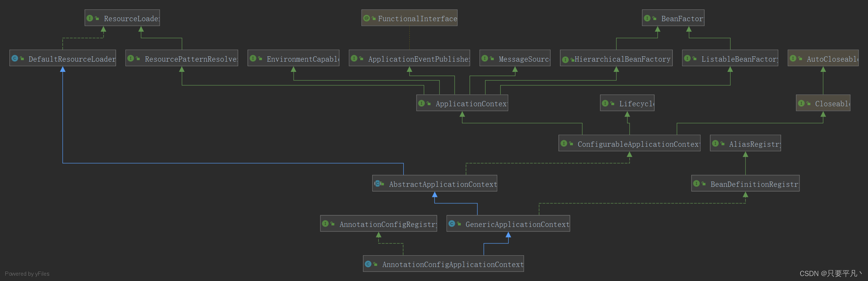Screen dimensions: 868x281
Task: Click the ResourcePatternResolver interface icon
Action: click(131, 58)
